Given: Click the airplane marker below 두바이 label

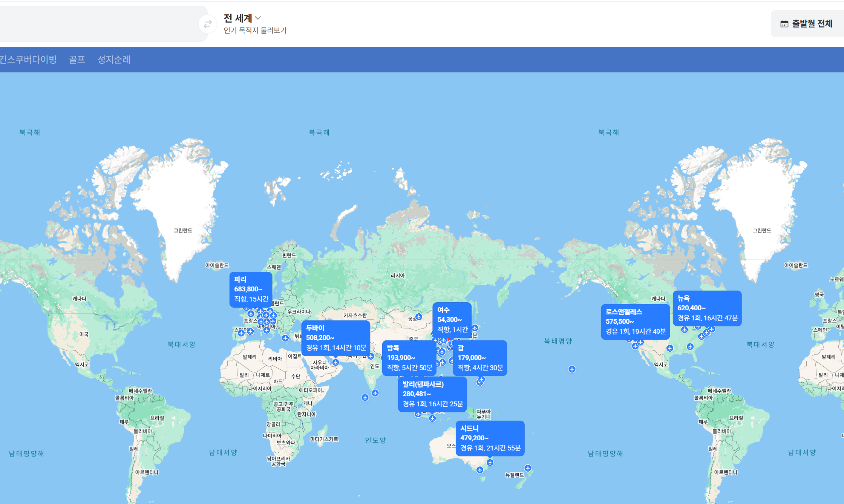Looking at the screenshot, I should pyautogui.click(x=335, y=362).
